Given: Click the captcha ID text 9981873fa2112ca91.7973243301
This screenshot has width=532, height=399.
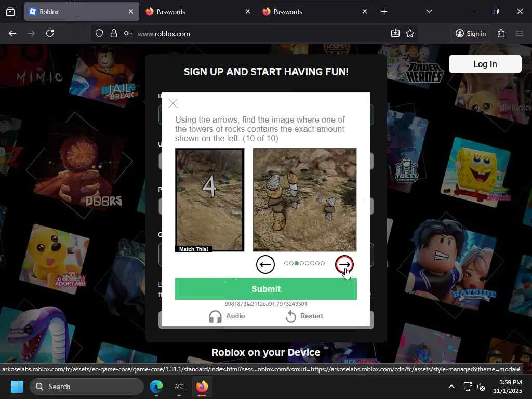Looking at the screenshot, I should [265, 304].
